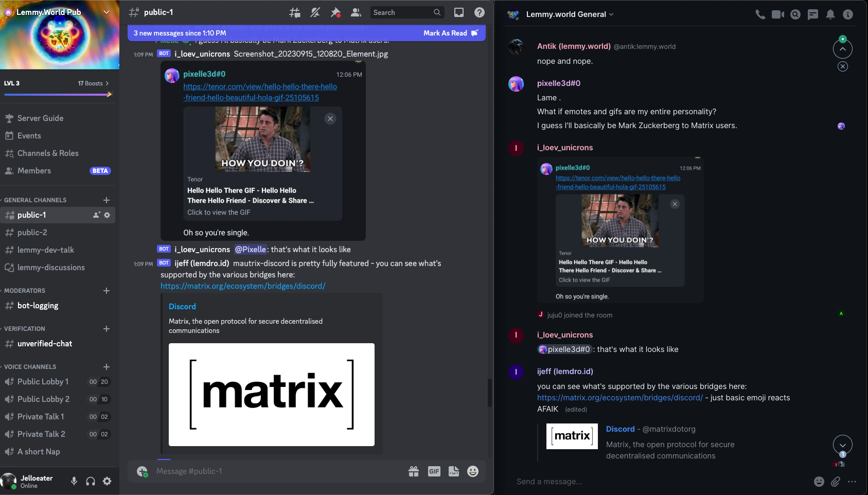Screen dimensions: 868x495
Task: Show Element room info panel
Action: (848, 14)
